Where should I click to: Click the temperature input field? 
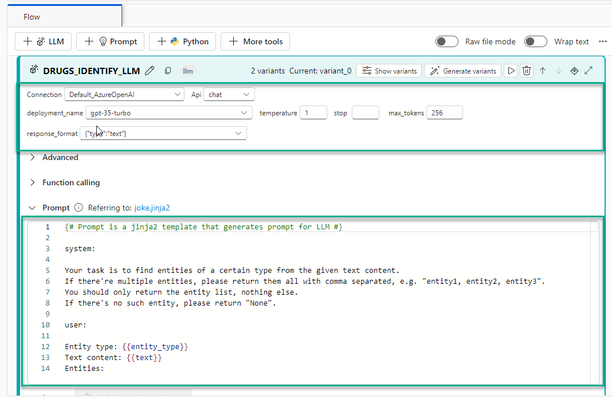tap(313, 113)
